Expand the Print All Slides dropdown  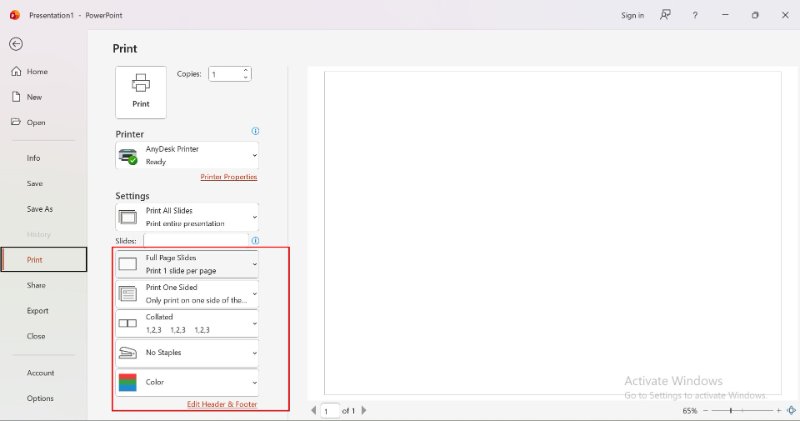click(187, 217)
